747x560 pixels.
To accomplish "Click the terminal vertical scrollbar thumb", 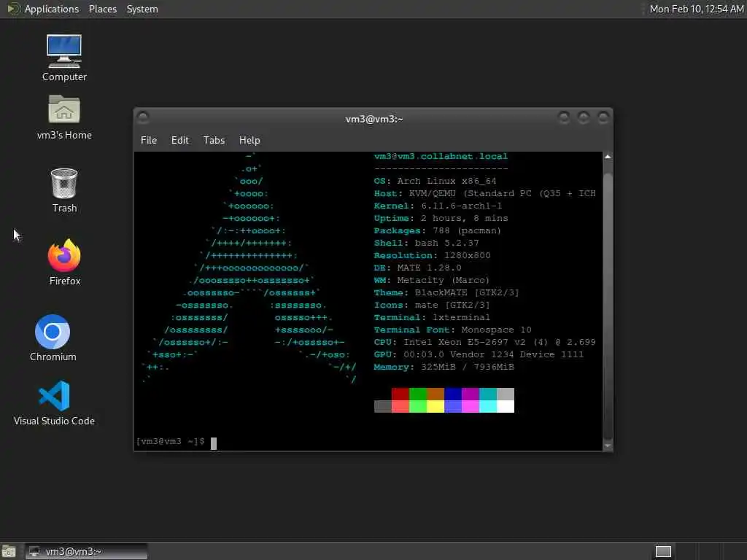I will (608, 307).
